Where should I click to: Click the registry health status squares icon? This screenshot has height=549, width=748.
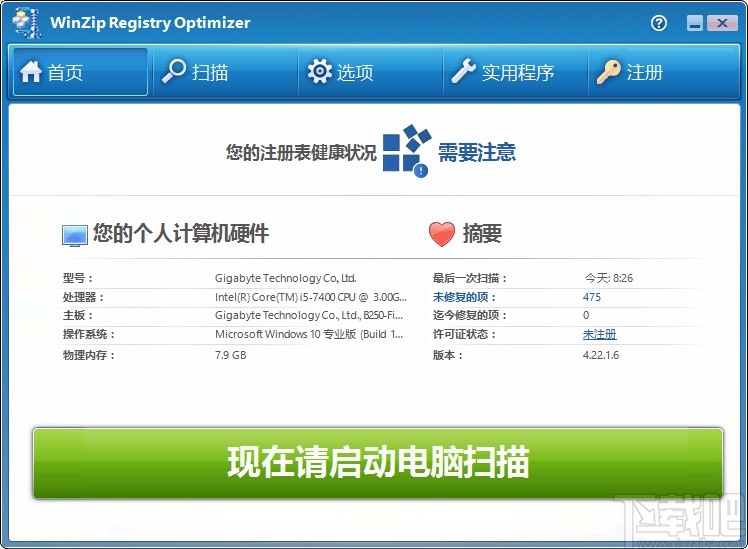(406, 151)
